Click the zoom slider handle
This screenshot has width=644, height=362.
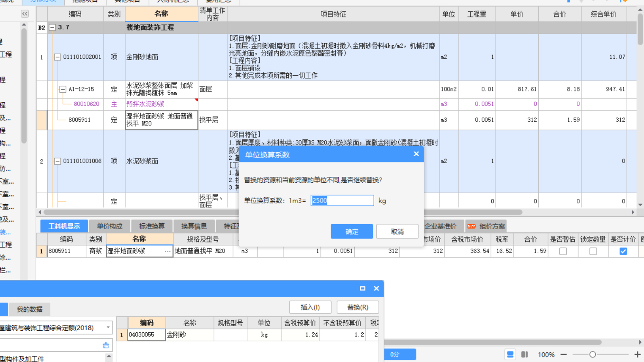coord(592,354)
